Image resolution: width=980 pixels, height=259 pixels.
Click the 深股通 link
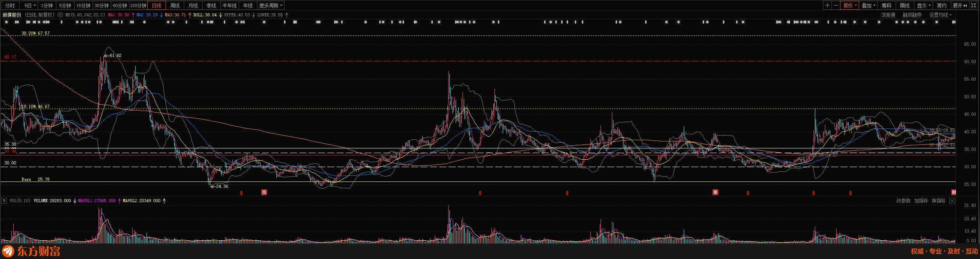coord(888,15)
